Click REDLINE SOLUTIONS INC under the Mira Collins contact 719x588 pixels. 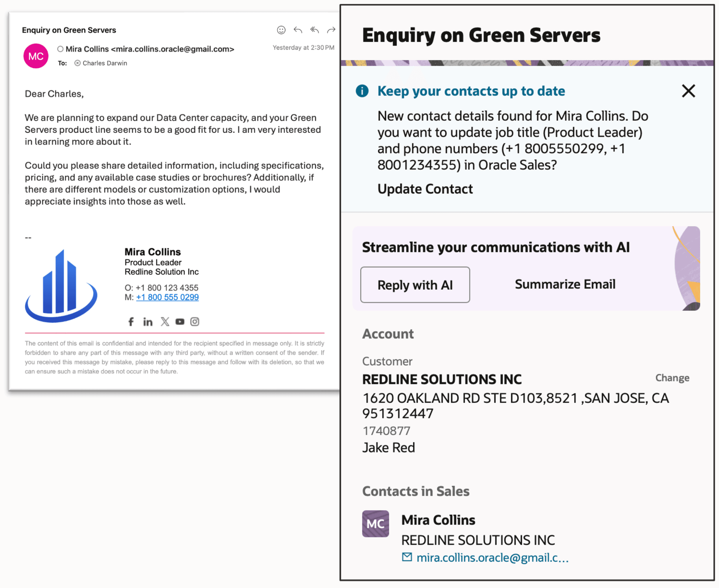(478, 540)
